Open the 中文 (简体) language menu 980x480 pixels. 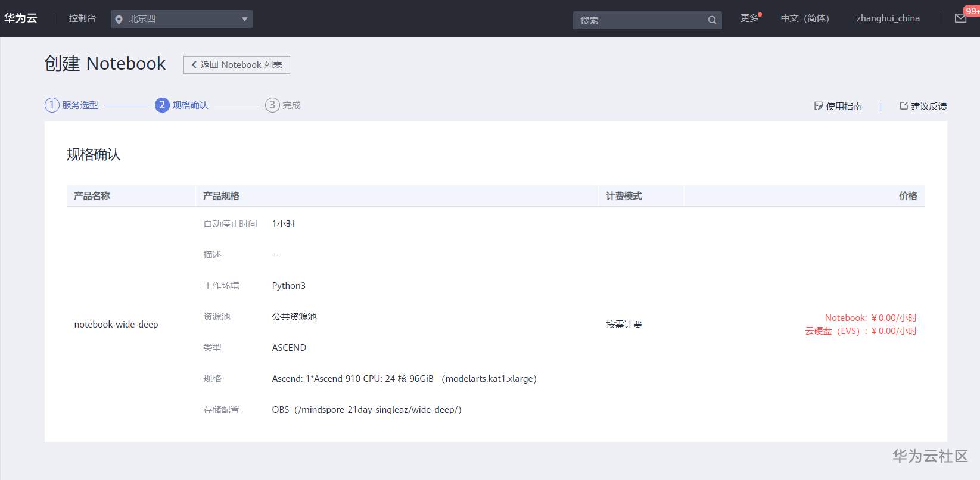[x=805, y=18]
